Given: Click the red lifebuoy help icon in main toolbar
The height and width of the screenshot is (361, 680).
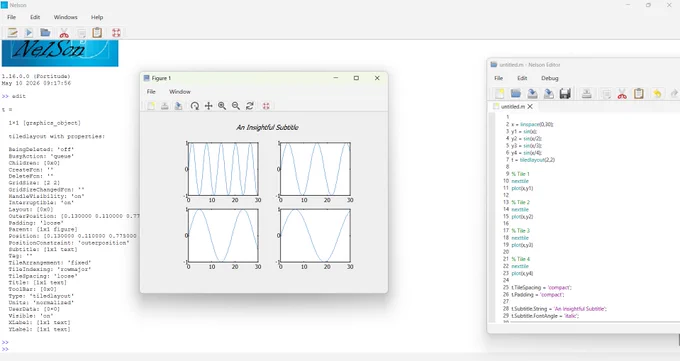Looking at the screenshot, I should (116, 33).
